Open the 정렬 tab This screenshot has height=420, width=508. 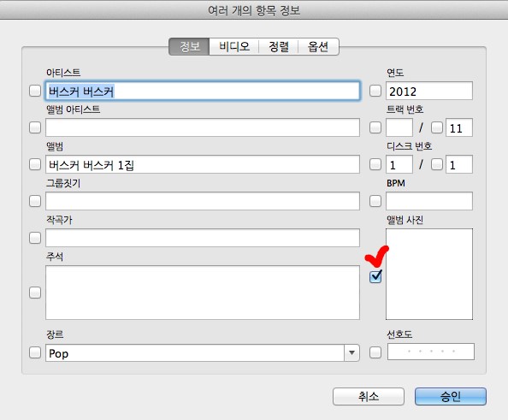[x=279, y=47]
